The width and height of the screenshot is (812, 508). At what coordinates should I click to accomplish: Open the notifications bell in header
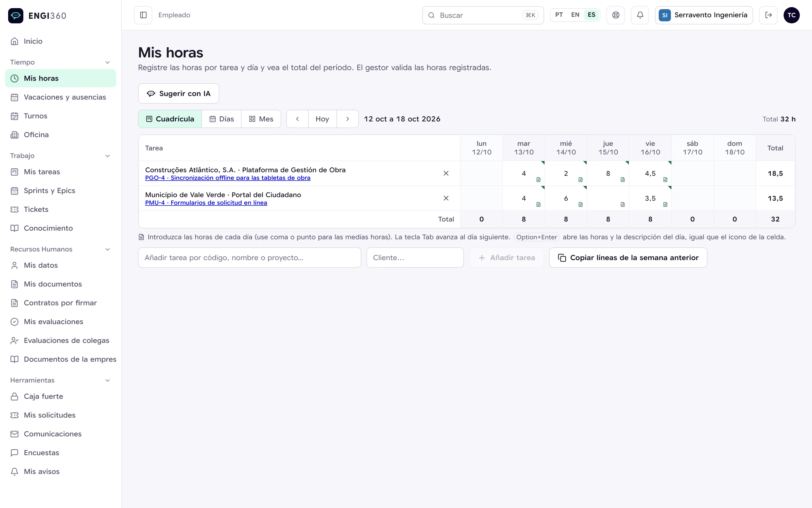(640, 15)
